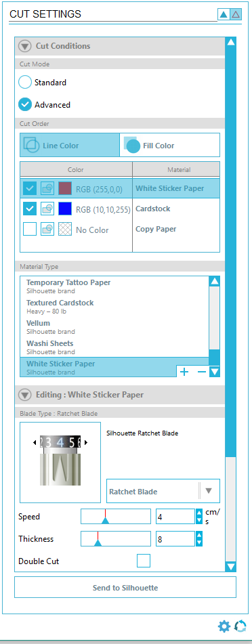The height and width of the screenshot is (644, 252).
Task: Uncheck the RGB (10,10,255) row checkbox
Action: click(x=30, y=209)
